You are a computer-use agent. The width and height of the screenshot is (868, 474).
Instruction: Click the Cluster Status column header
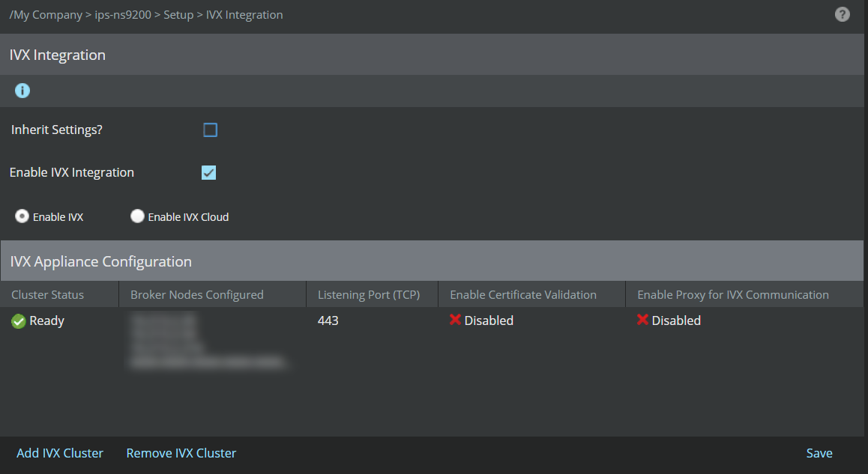pos(59,294)
